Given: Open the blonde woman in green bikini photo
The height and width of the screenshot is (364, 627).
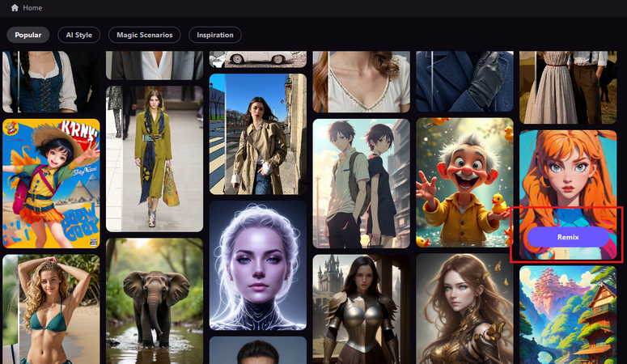Looking at the screenshot, I should (51, 309).
